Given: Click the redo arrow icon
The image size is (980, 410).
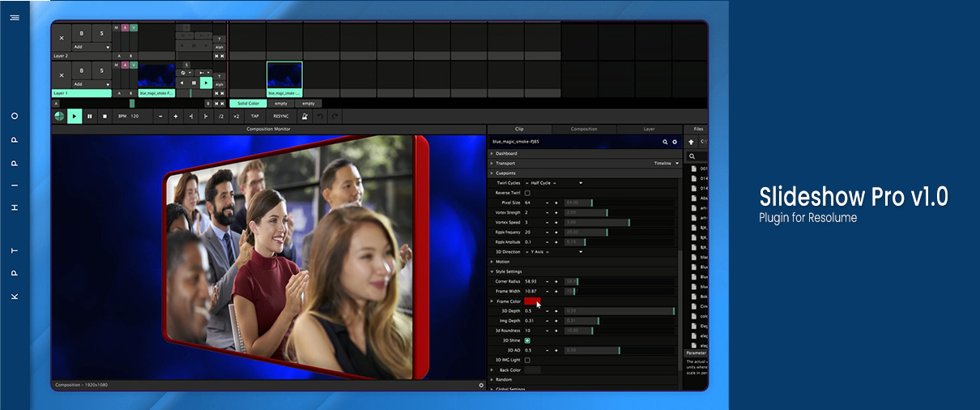Looking at the screenshot, I should click(x=334, y=117).
